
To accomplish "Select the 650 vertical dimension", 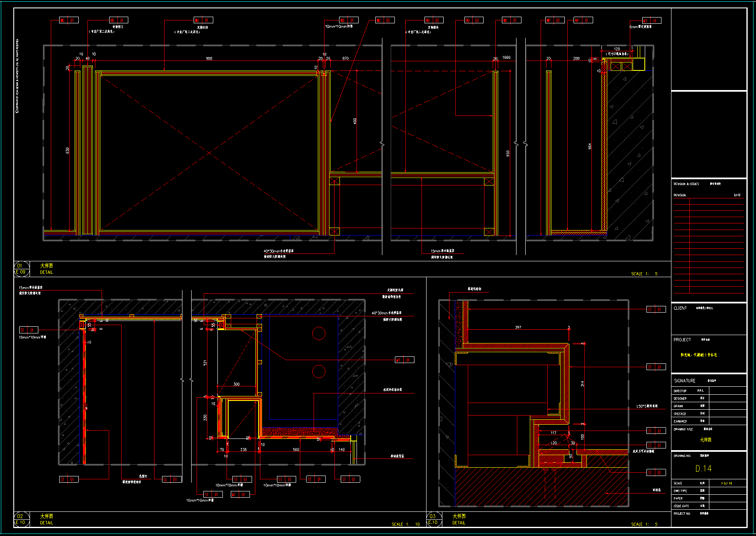I will point(508,153).
